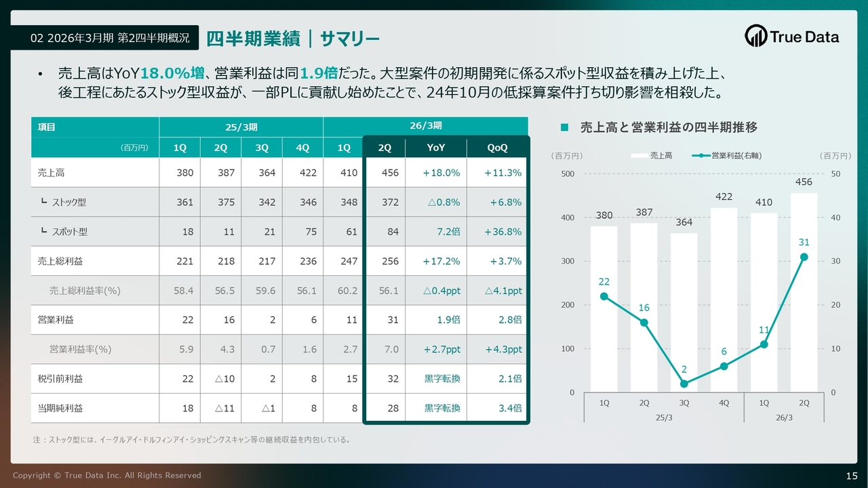Image resolution: width=868 pixels, height=488 pixels.
Task: Click the True Data logo icon
Action: click(755, 37)
